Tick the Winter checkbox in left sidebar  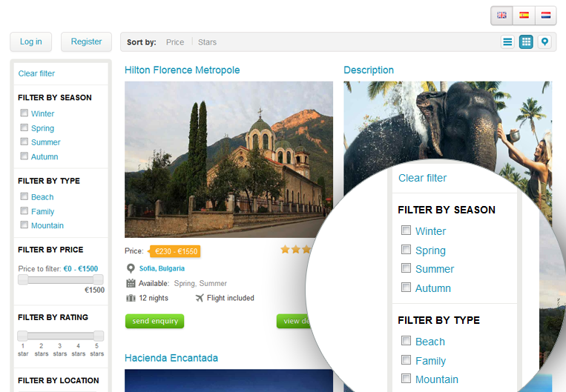point(24,113)
